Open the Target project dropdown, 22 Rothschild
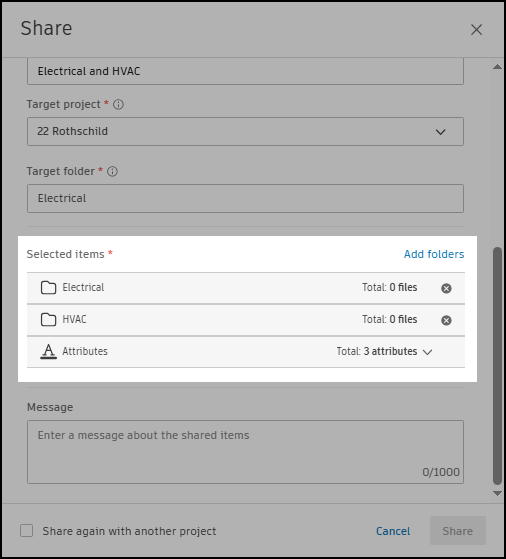The width and height of the screenshot is (506, 559). [x=245, y=131]
